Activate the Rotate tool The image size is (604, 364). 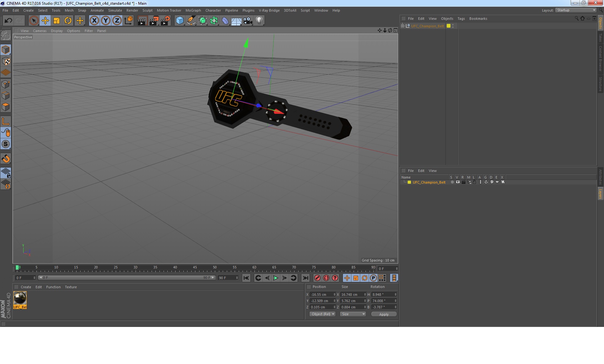68,21
